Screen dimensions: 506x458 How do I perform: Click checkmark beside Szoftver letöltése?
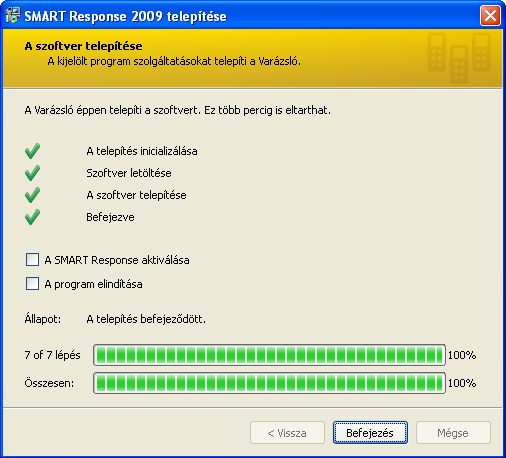point(32,173)
